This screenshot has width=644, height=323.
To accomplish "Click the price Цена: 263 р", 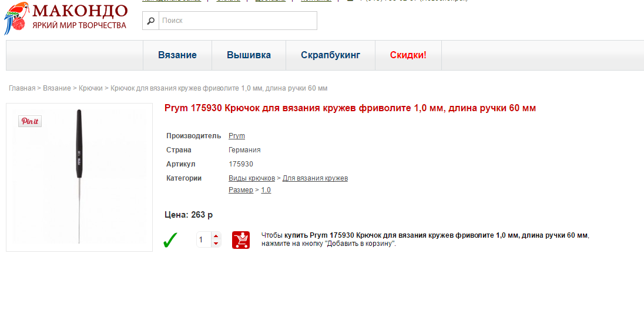I will tap(189, 215).
